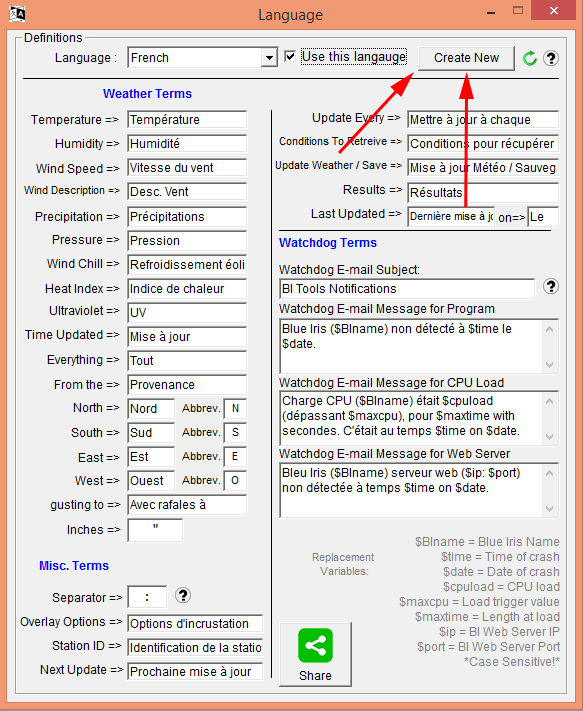Click the Language window title bar icon
Screen dimensions: 583x711
[17, 14]
